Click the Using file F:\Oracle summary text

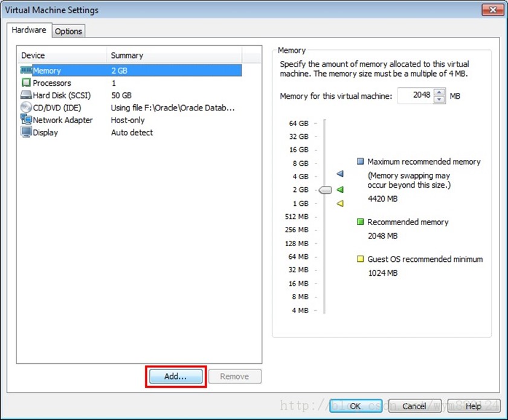tap(173, 108)
